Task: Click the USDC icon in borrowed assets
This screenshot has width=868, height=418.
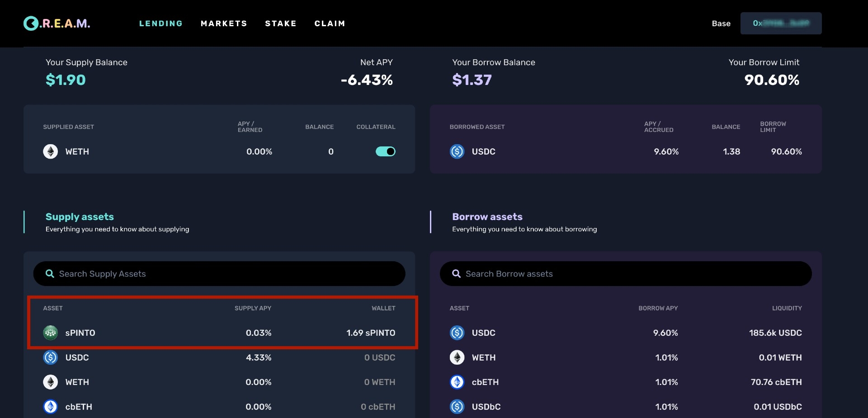Action: [457, 151]
